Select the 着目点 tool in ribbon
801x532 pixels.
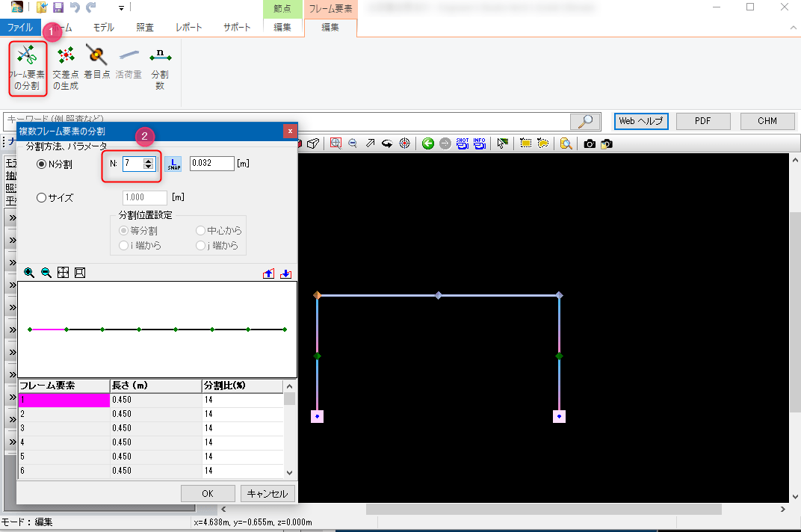point(96,55)
